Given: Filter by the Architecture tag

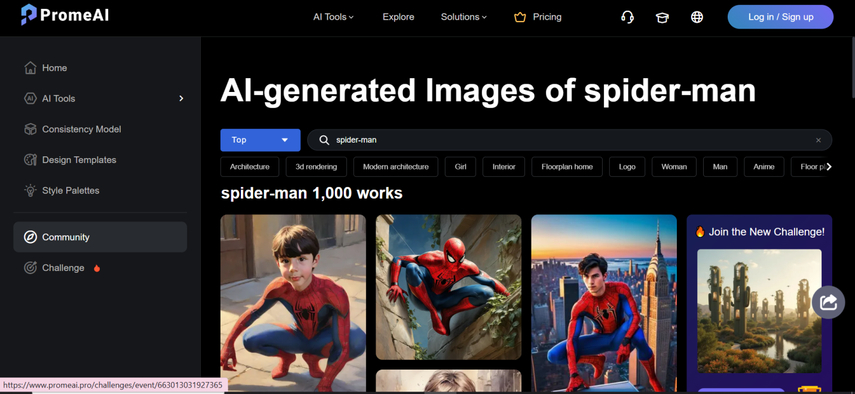Looking at the screenshot, I should [250, 167].
